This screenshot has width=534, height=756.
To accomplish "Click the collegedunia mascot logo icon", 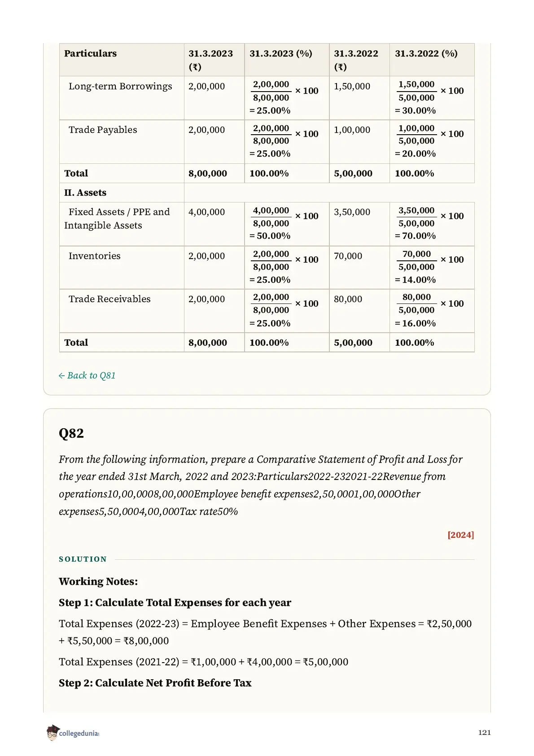I will [53, 732].
